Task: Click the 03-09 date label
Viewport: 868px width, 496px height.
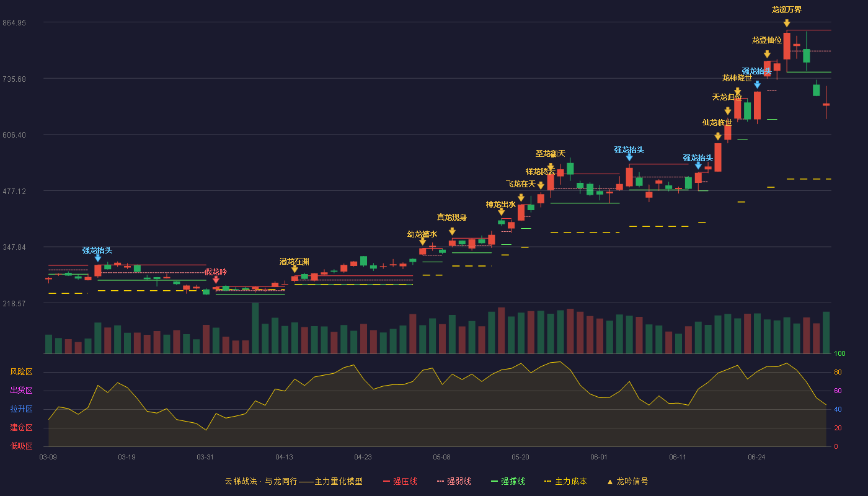Action: 48,457
